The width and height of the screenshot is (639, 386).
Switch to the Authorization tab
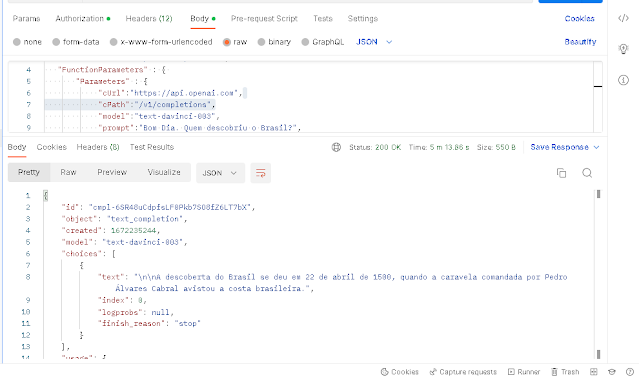coord(83,19)
